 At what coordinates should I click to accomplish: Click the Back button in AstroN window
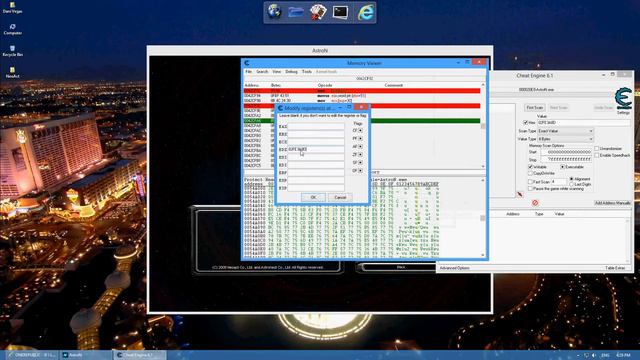[x=401, y=267]
